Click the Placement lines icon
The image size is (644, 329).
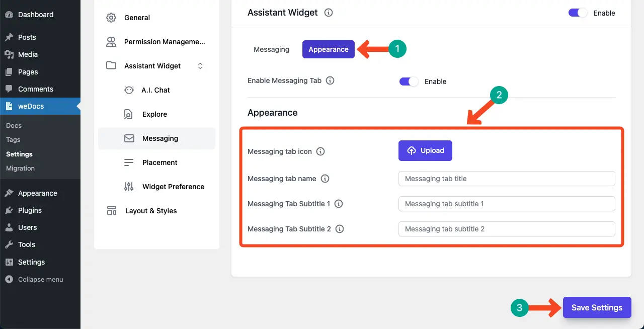[129, 162]
